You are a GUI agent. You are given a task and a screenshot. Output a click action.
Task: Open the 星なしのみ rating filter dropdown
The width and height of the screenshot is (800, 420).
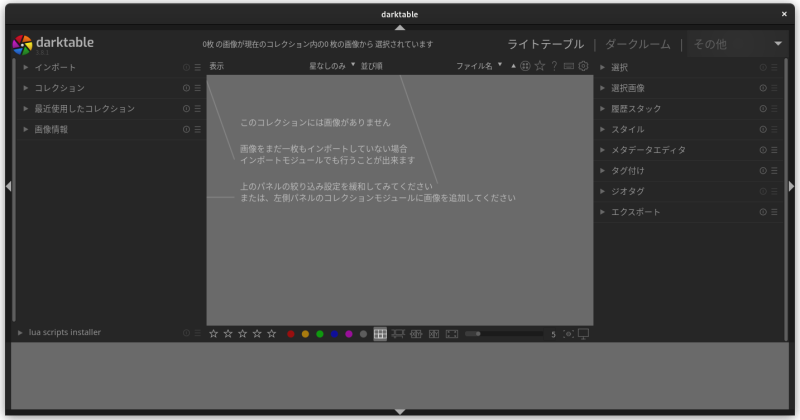(332, 66)
